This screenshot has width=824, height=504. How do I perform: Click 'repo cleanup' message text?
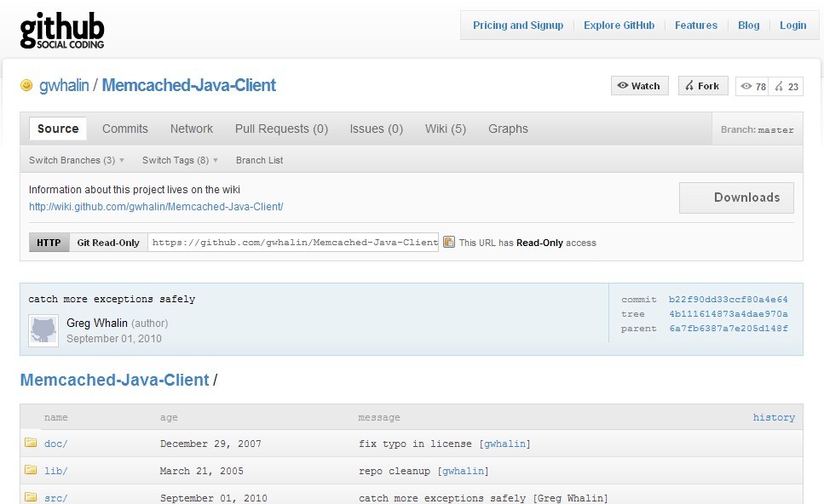pyautogui.click(x=395, y=472)
